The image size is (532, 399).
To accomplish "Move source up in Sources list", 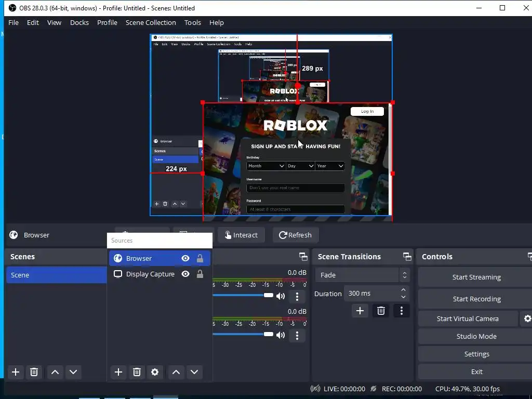I will 176,372.
